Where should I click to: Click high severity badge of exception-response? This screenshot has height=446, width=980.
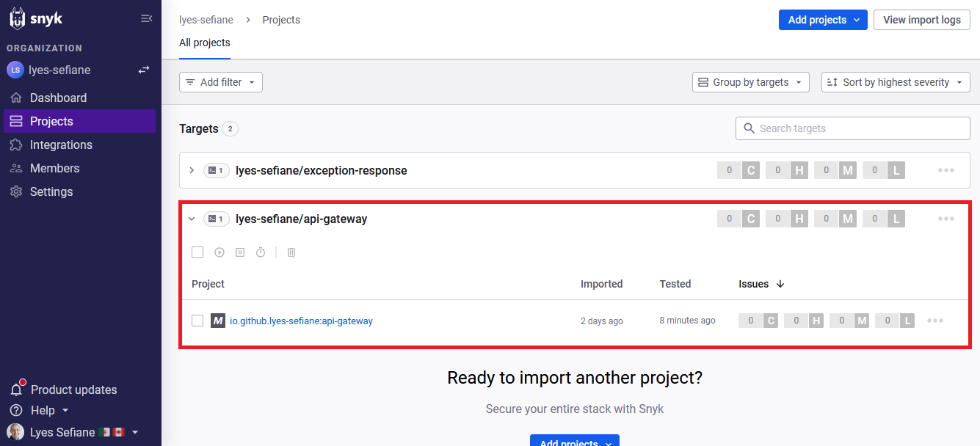click(x=787, y=170)
